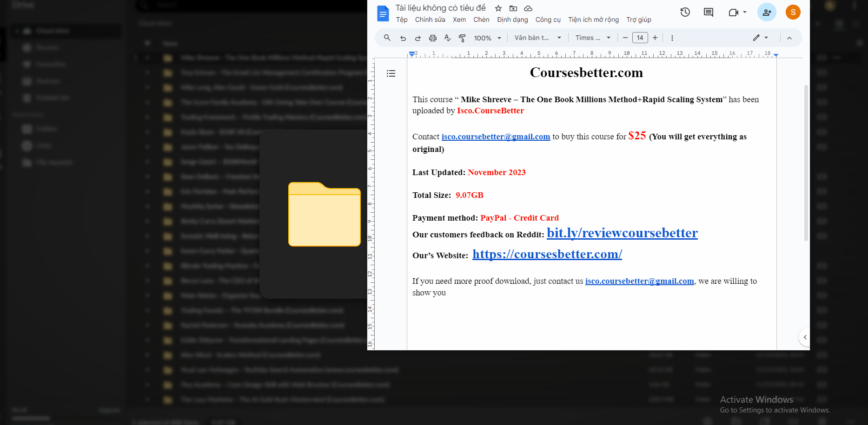Image resolution: width=868 pixels, height=425 pixels.
Task: Open the Công cụ menu
Action: [x=548, y=20]
